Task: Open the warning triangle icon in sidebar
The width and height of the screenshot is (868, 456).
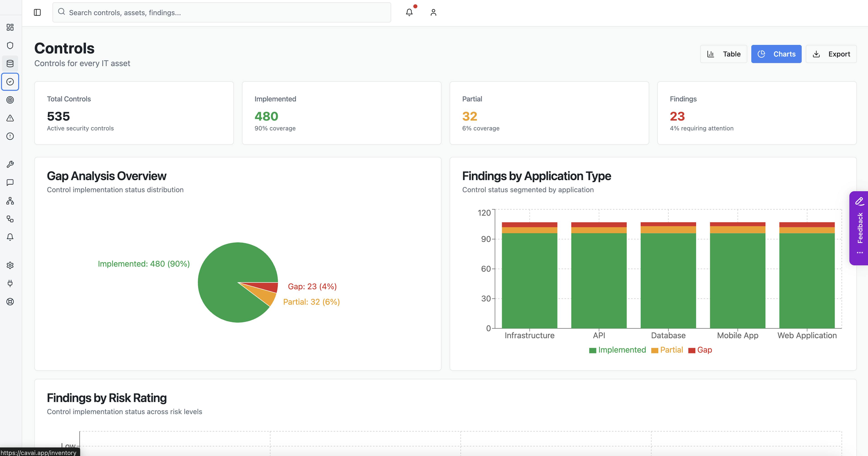Action: [10, 118]
